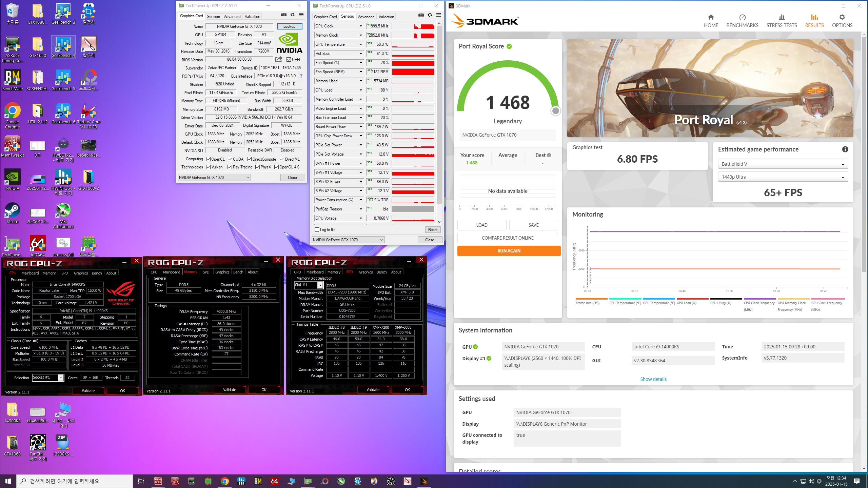868x488 pixels.
Task: Toggle Vulkan checkbox in GPU-Z
Action: point(208,167)
